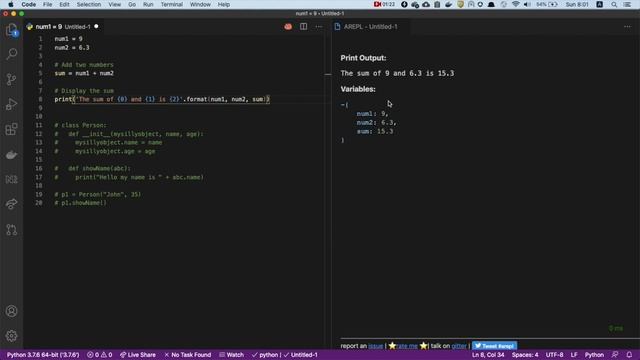The height and width of the screenshot is (360, 640).
Task: Open the Source Control view
Action: point(11,79)
